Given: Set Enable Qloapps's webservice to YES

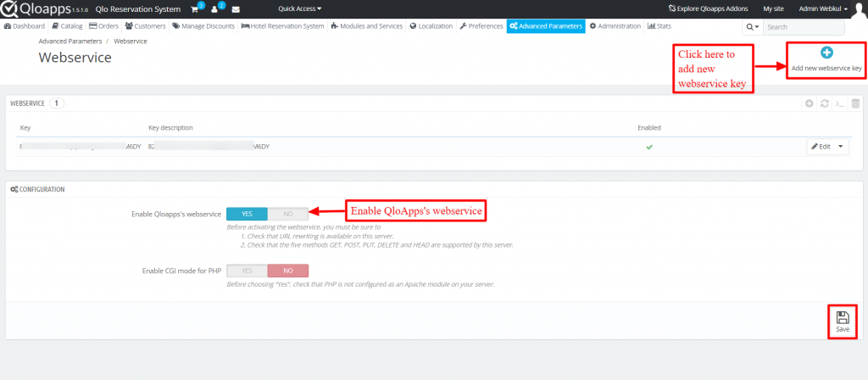Looking at the screenshot, I should [x=247, y=214].
